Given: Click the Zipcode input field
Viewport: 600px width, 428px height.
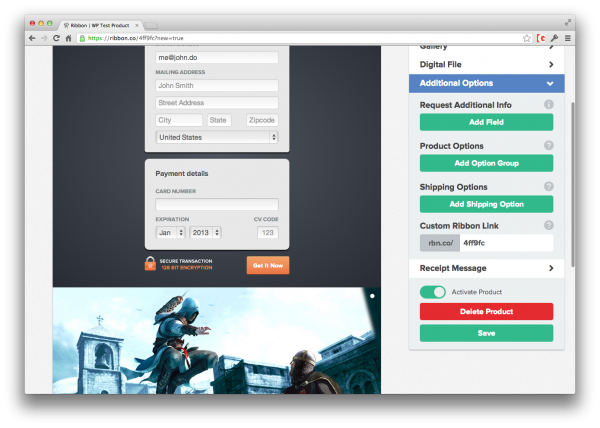Looking at the screenshot, I should coord(262,120).
